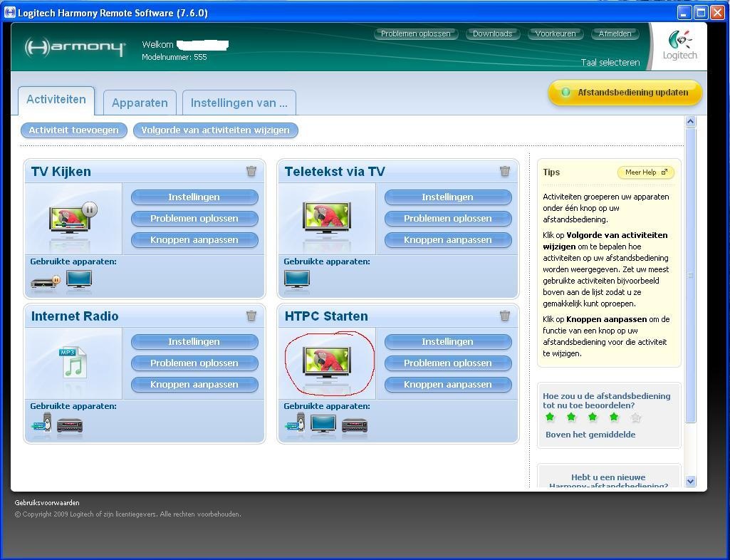Switch to the Apparaten tab
The height and width of the screenshot is (560, 730).
click(140, 103)
